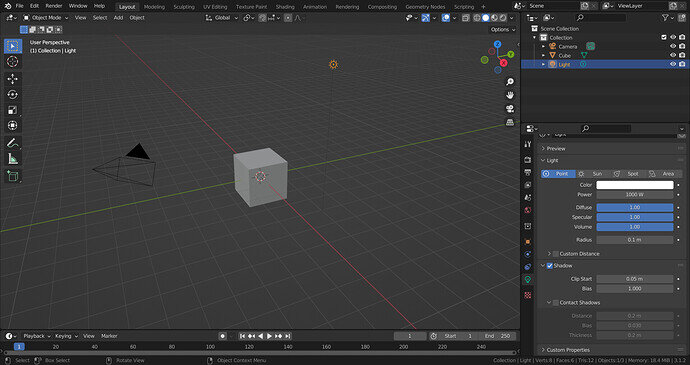Jump to timeline end button

point(288,336)
